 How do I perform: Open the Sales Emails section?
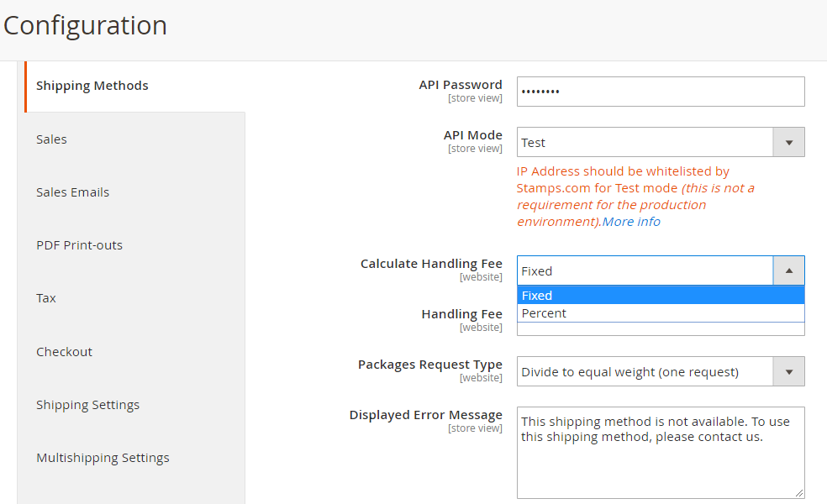[x=72, y=192]
